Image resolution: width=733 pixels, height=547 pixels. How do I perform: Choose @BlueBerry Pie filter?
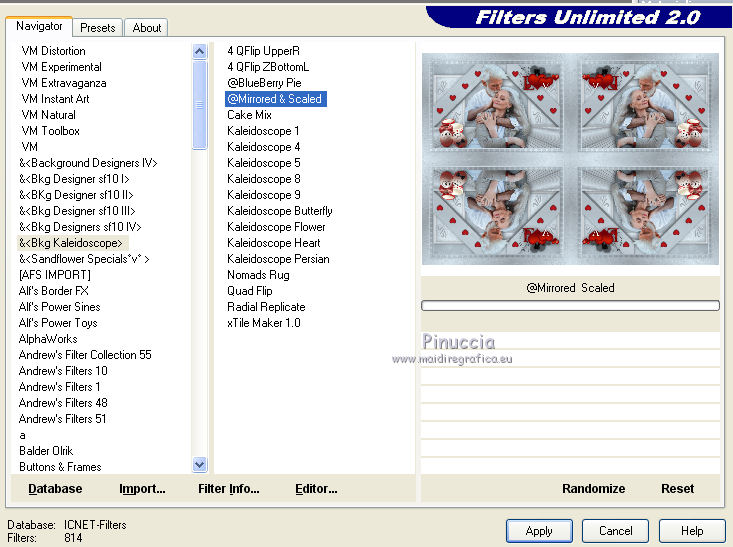tap(264, 83)
